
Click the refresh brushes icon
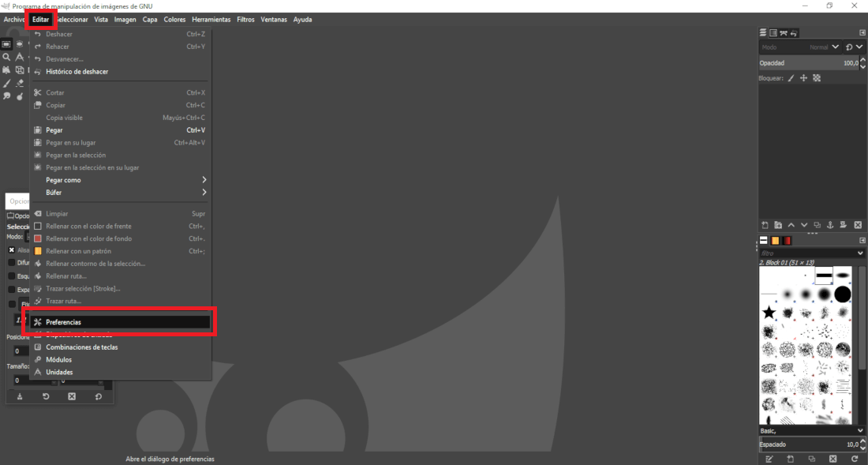click(855, 459)
